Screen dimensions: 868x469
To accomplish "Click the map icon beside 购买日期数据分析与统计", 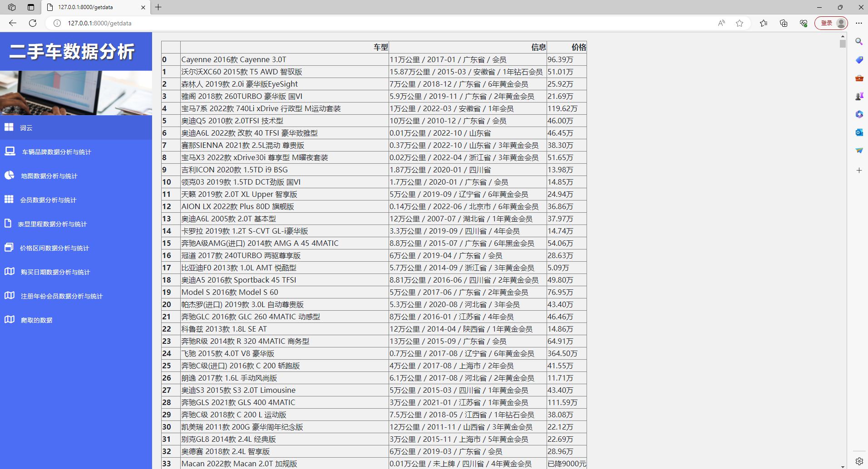I will 10,271.
